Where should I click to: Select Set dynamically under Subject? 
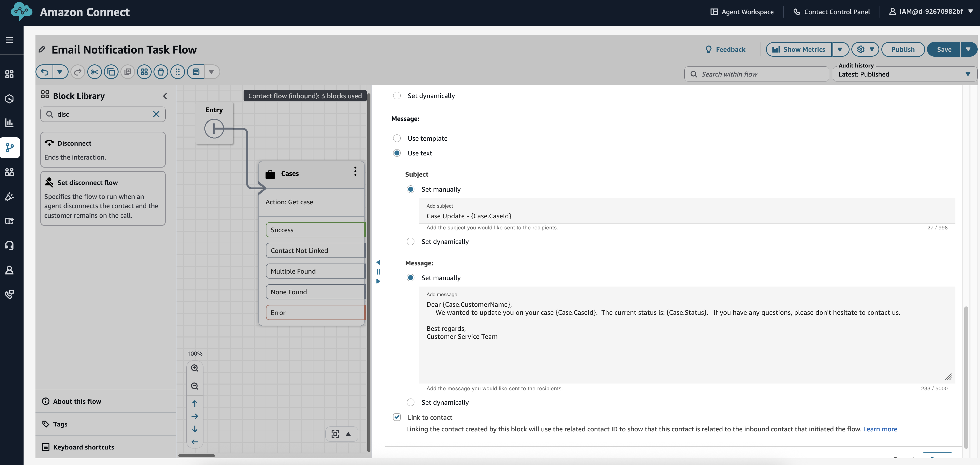[x=411, y=241]
